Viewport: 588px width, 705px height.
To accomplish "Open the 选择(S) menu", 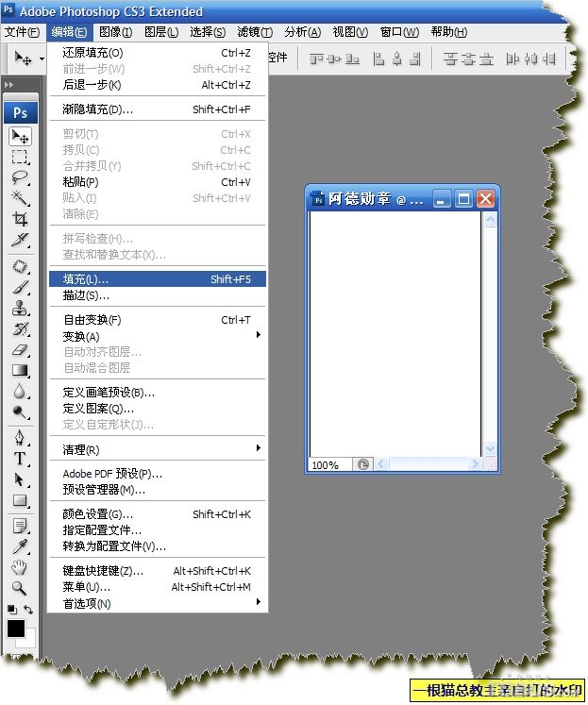I will [208, 32].
